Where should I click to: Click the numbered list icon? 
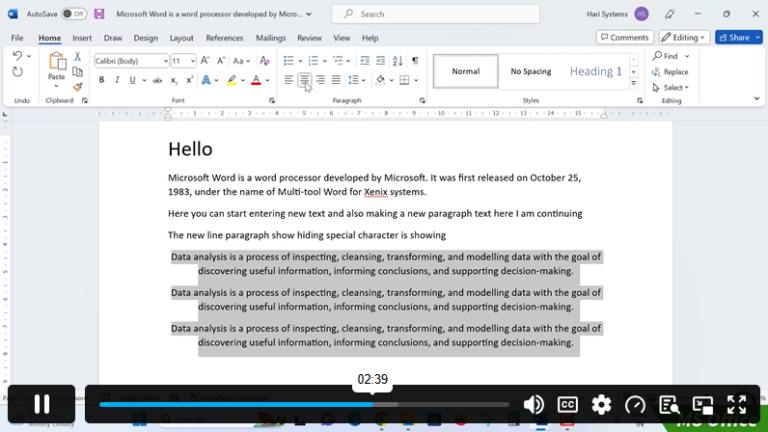[x=313, y=61]
